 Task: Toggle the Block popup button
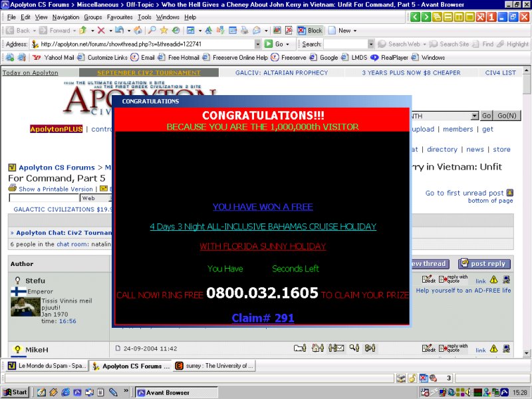pyautogui.click(x=310, y=31)
